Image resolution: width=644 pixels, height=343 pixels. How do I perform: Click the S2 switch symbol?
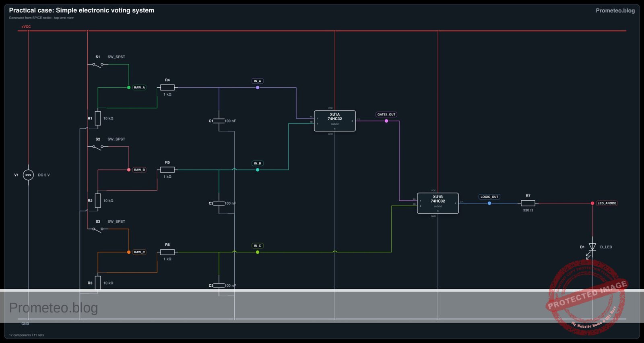(98, 147)
